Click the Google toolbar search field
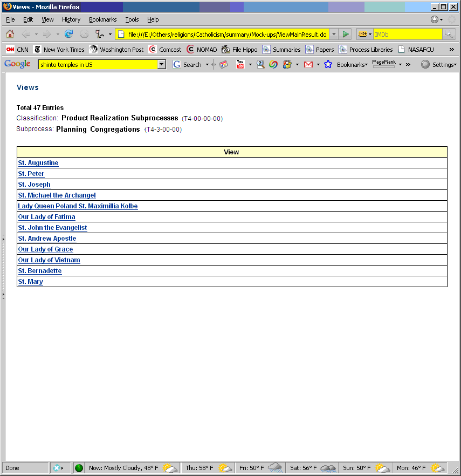The width and height of the screenshot is (461, 476). (98, 64)
